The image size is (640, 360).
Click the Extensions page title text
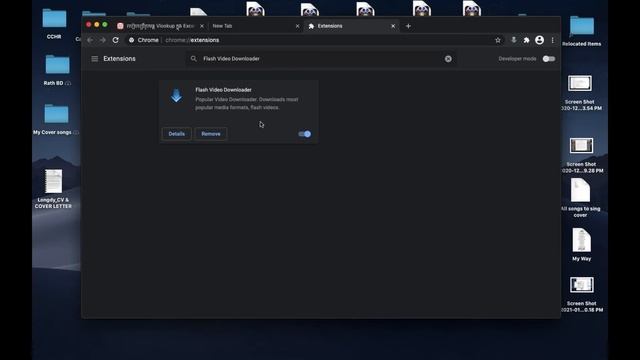pyautogui.click(x=119, y=59)
